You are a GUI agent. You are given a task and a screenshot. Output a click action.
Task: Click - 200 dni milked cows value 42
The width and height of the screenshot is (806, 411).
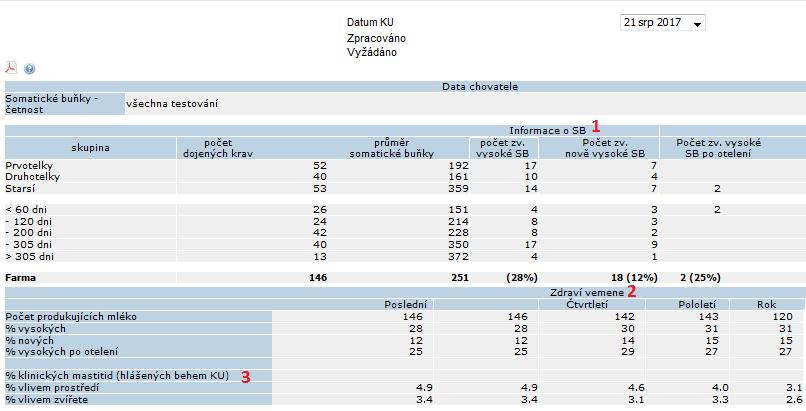click(320, 233)
